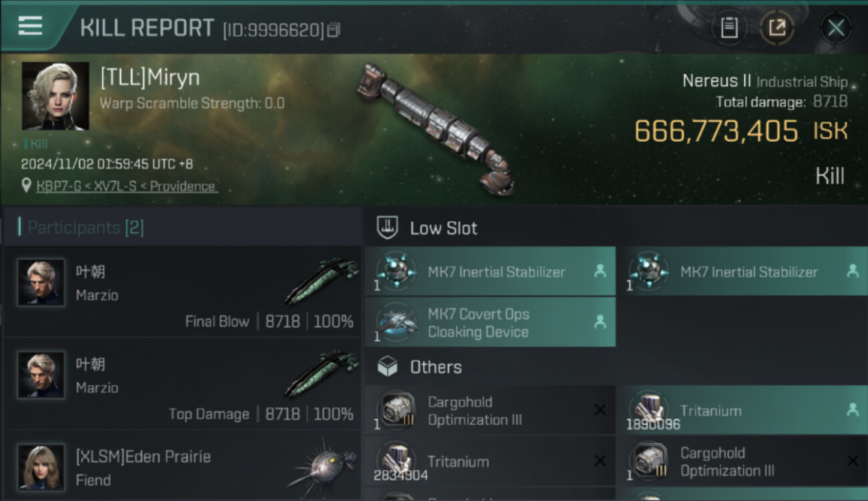Copy the kill report ID
Viewport: 868px width, 501px height.
click(334, 29)
